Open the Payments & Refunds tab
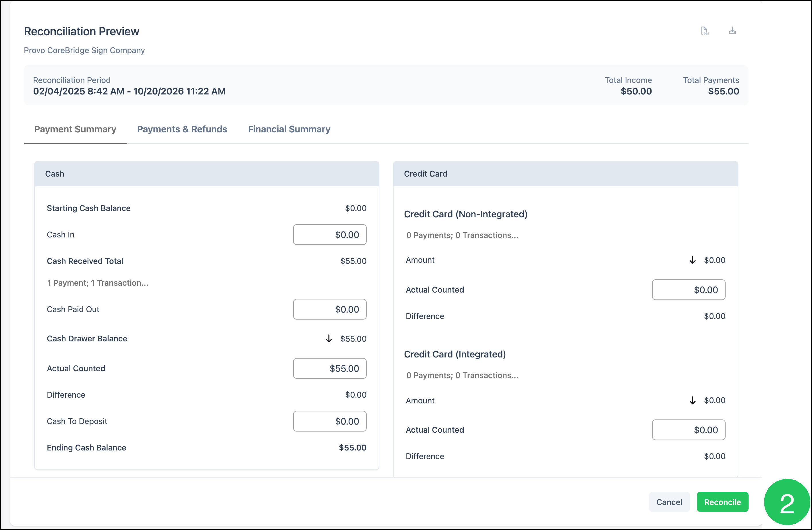Image resolution: width=812 pixels, height=530 pixels. (x=182, y=129)
